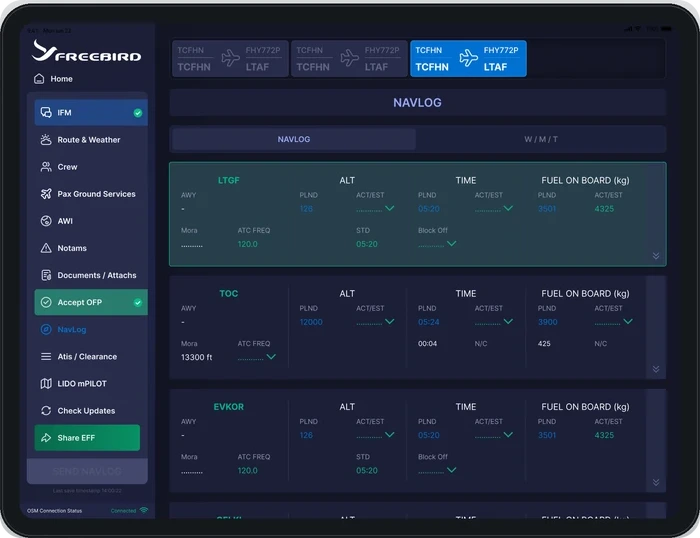Click the Share EFF button

coord(87,438)
